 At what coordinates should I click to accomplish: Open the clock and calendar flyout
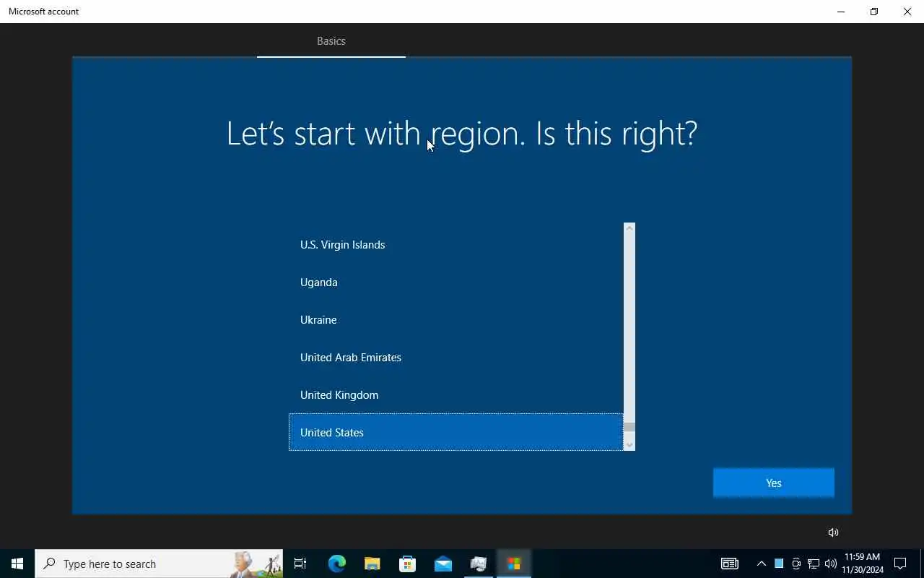(863, 564)
